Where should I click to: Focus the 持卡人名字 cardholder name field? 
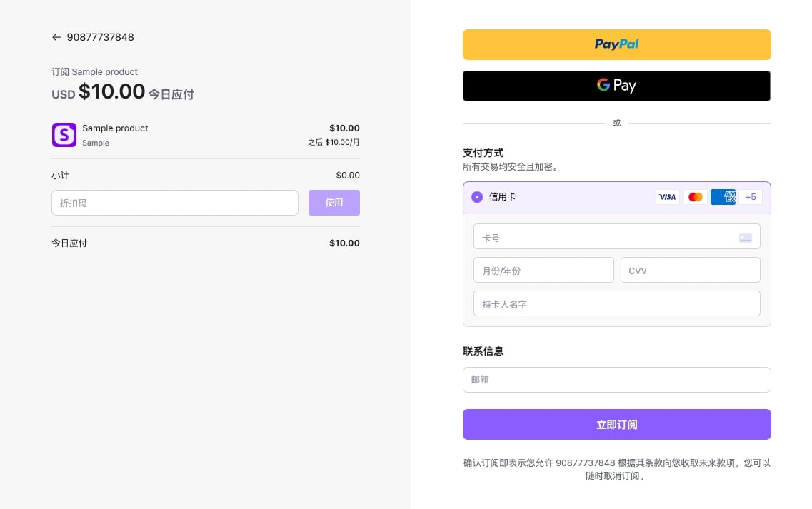[617, 303]
